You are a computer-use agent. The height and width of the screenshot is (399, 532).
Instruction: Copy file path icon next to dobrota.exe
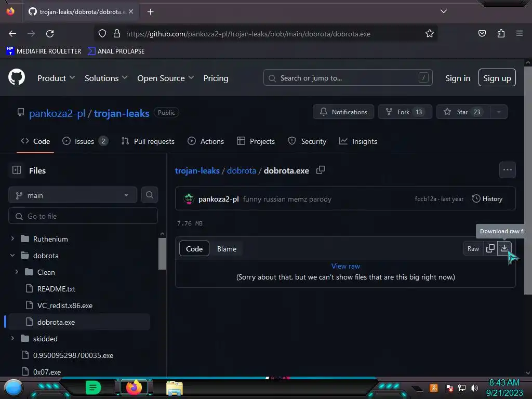click(320, 170)
